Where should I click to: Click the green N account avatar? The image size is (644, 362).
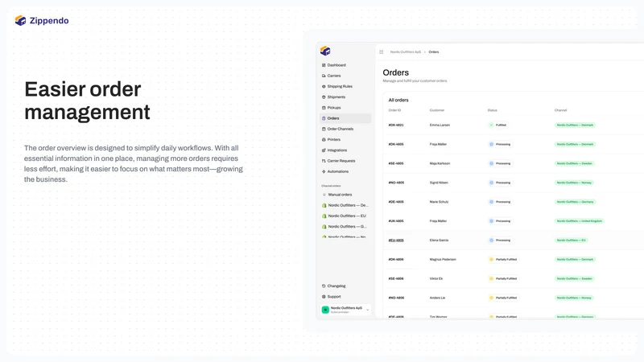pos(325,310)
